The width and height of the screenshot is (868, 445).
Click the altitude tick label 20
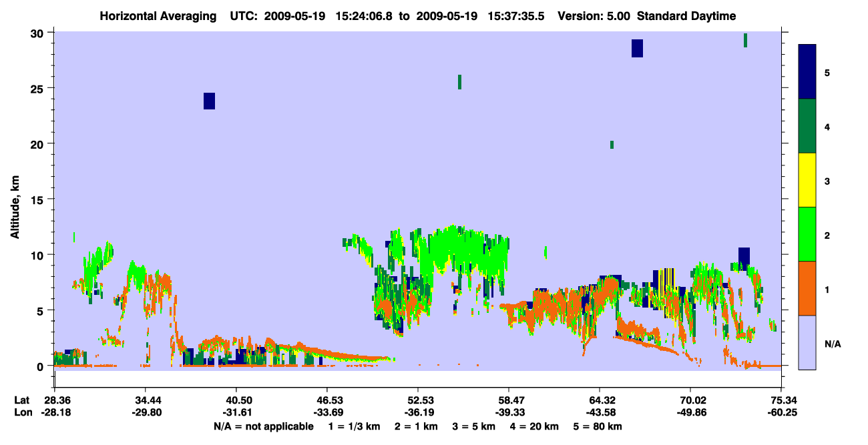38,143
